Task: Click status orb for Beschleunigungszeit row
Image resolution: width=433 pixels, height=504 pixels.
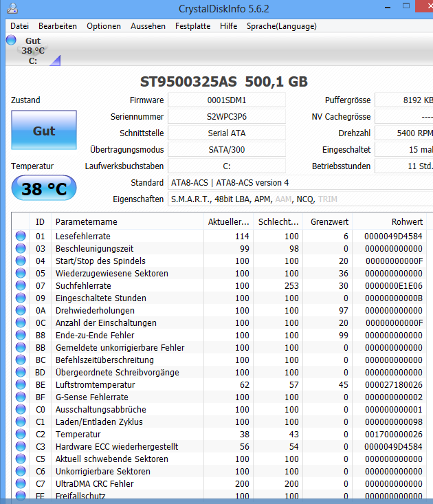Action: pyautogui.click(x=21, y=248)
